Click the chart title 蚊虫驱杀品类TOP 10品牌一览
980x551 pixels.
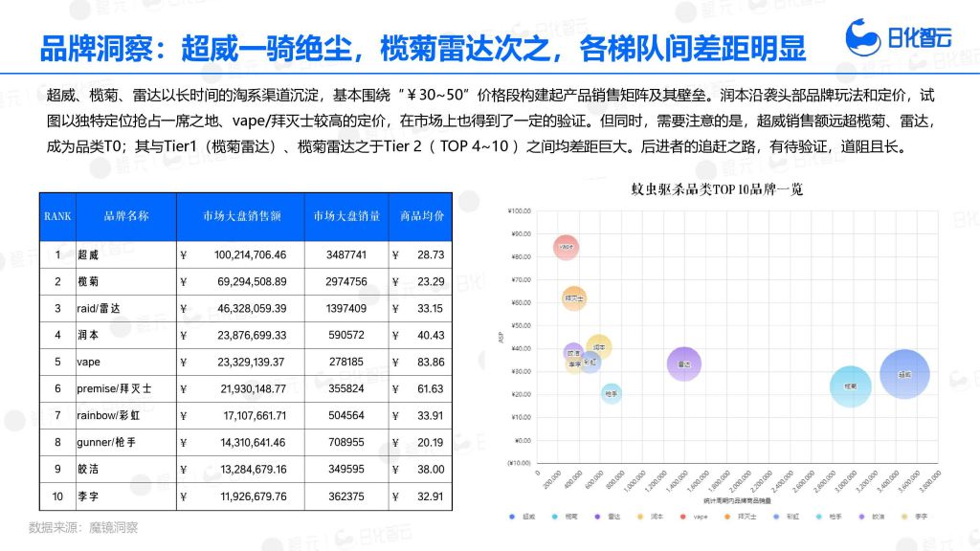tap(717, 189)
